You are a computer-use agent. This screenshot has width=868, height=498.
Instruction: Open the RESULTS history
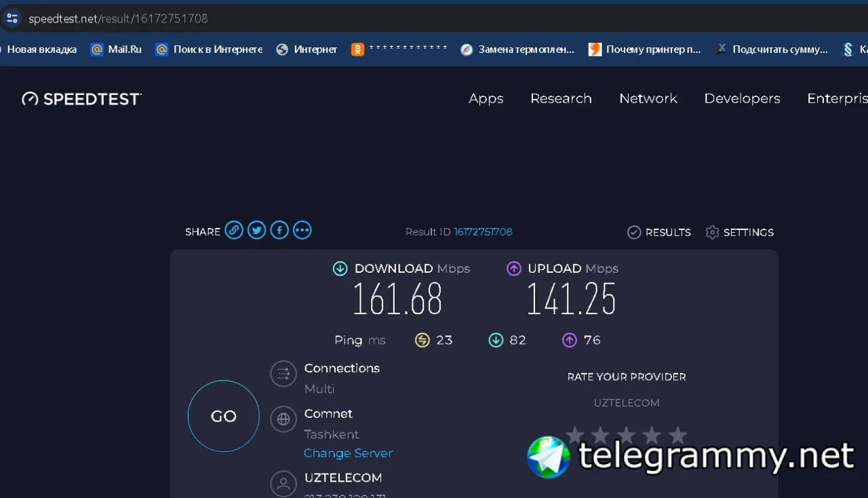click(x=659, y=232)
